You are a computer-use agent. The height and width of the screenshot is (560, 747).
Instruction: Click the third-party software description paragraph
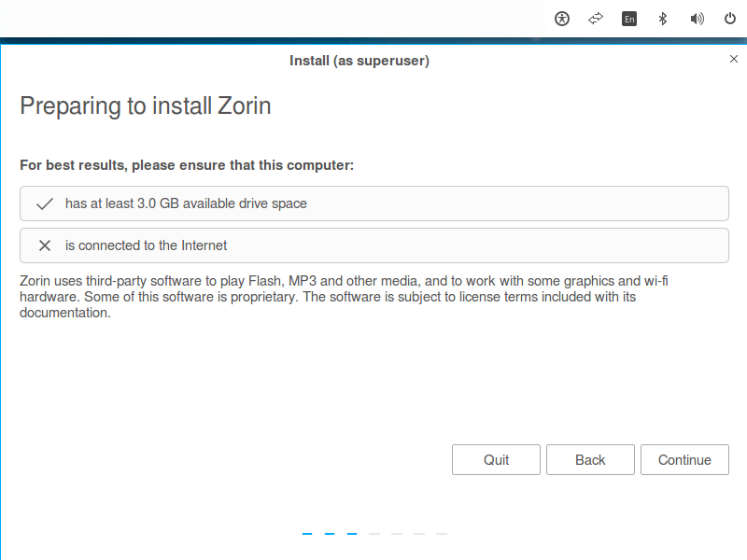[x=344, y=297]
